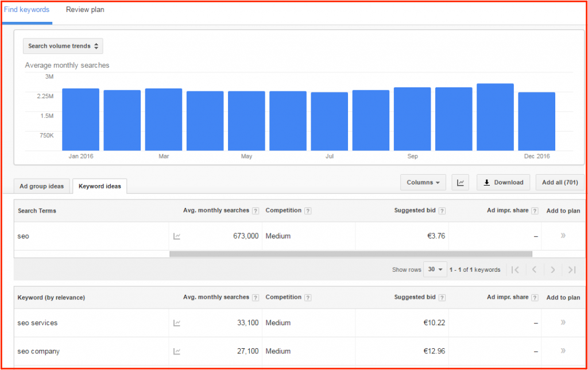The height and width of the screenshot is (370, 588).
Task: Click Add all (701) button
Action: [560, 182]
